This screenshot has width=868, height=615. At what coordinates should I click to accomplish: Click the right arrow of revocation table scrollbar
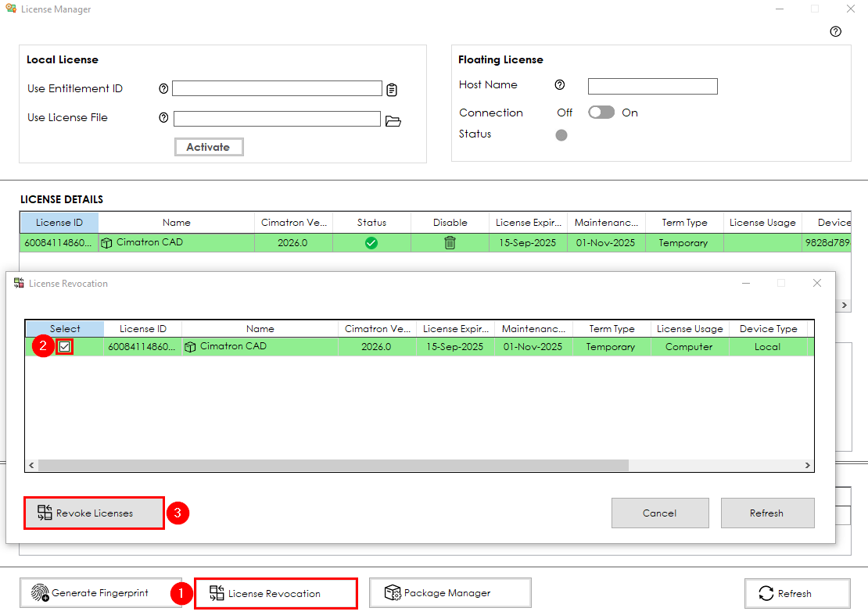pyautogui.click(x=807, y=466)
